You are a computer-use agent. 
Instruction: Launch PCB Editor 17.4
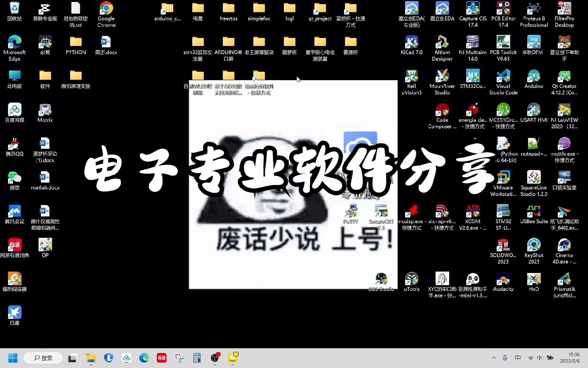tap(503, 14)
